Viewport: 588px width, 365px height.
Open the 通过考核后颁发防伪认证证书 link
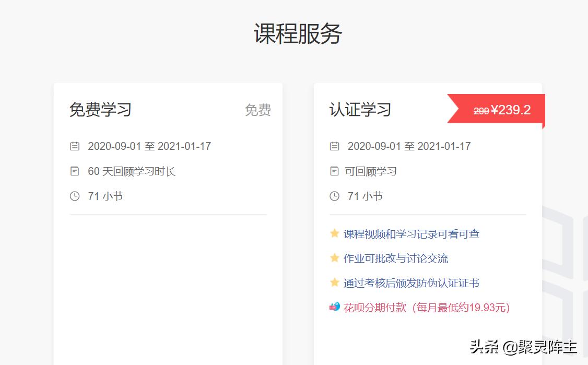[410, 283]
